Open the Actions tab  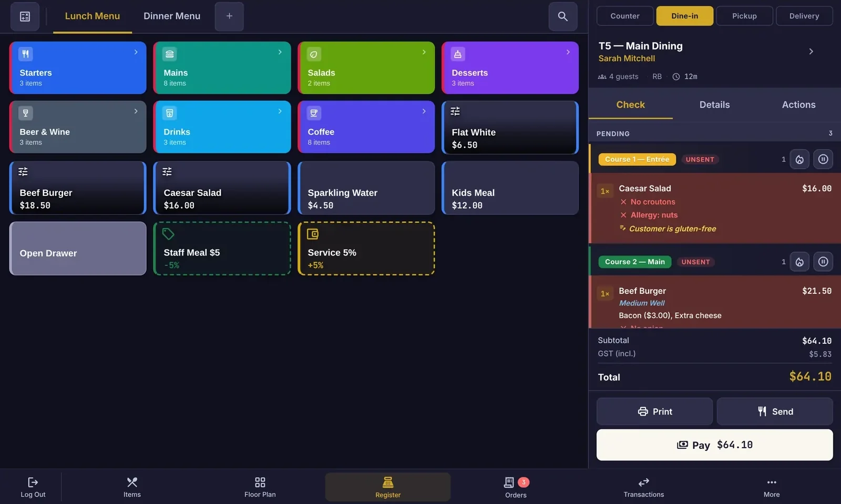click(x=799, y=105)
